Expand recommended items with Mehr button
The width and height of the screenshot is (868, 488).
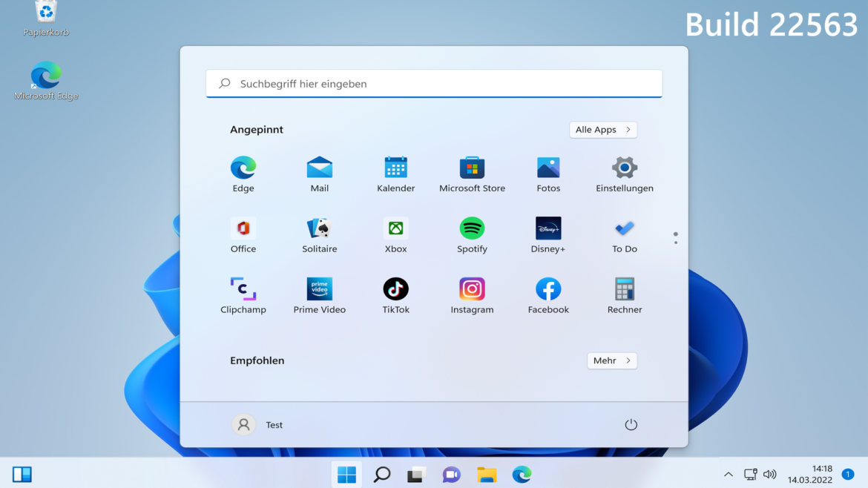pos(611,361)
